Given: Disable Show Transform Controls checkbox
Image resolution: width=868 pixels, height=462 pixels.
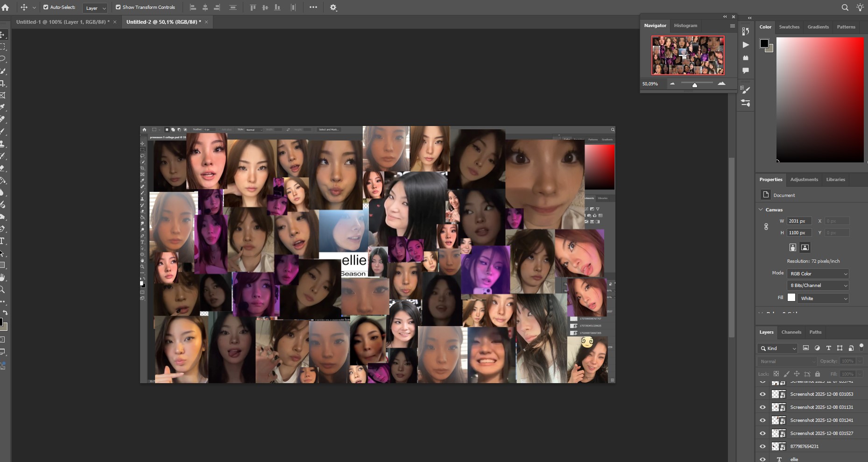Looking at the screenshot, I should pyautogui.click(x=118, y=7).
